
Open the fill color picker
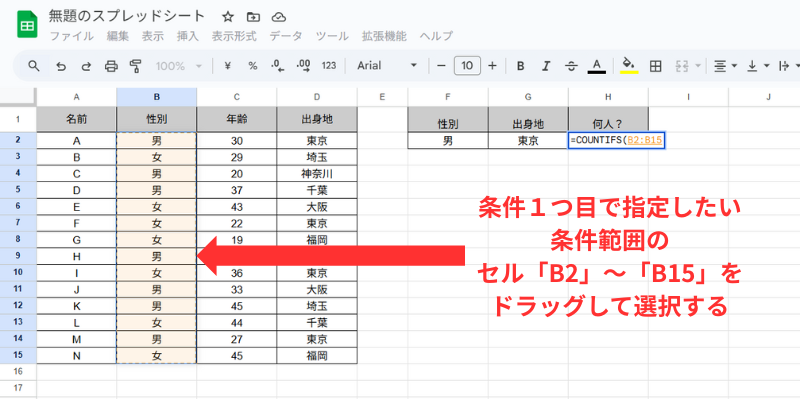[x=629, y=66]
